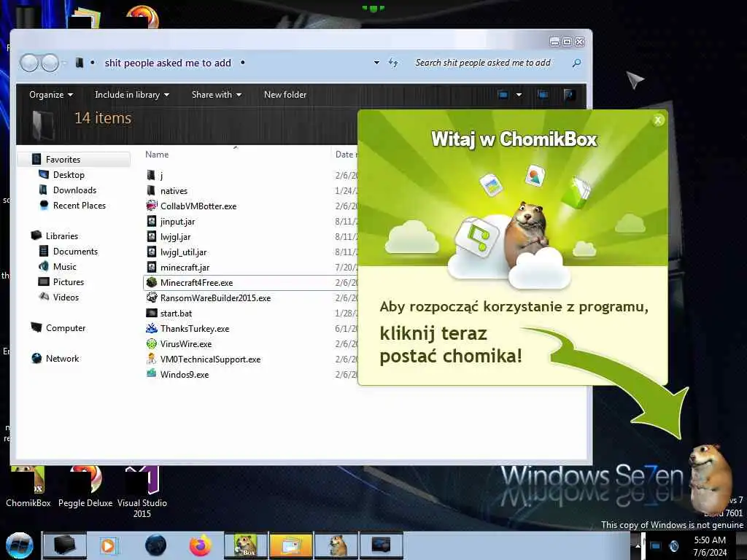The width and height of the screenshot is (747, 560).
Task: Open the view options dropdown arrow
Action: click(519, 95)
